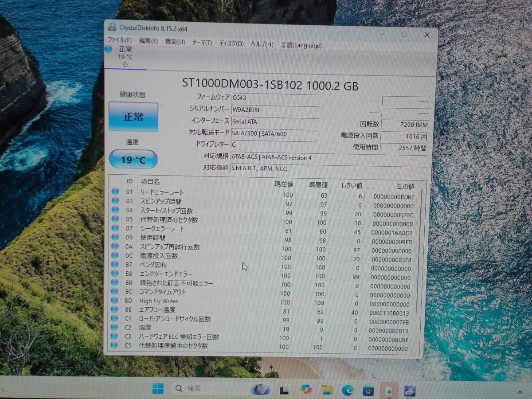This screenshot has height=399, width=532.
Task: Open the 言語(Language) menu
Action: point(301,45)
